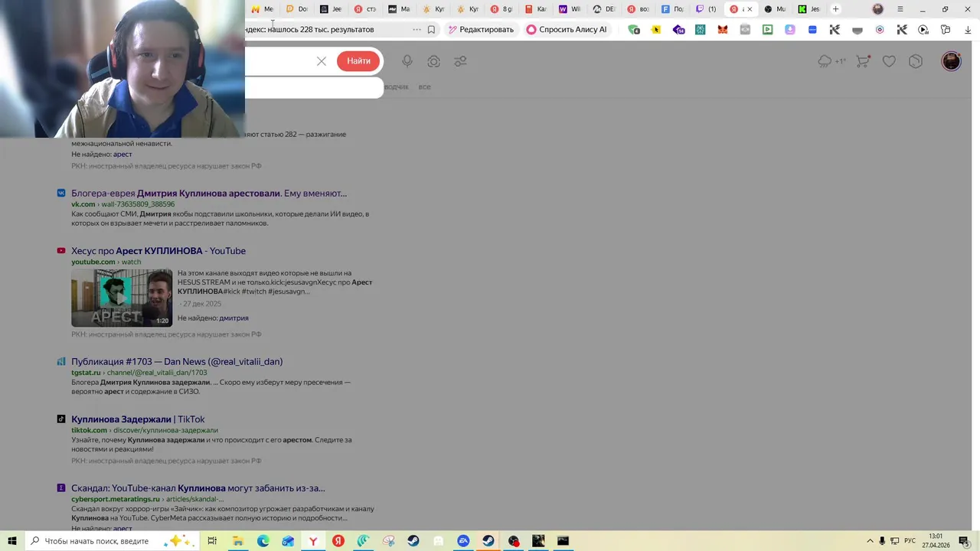Click the red Найти search button
Screen dimensions: 980x551
click(358, 61)
